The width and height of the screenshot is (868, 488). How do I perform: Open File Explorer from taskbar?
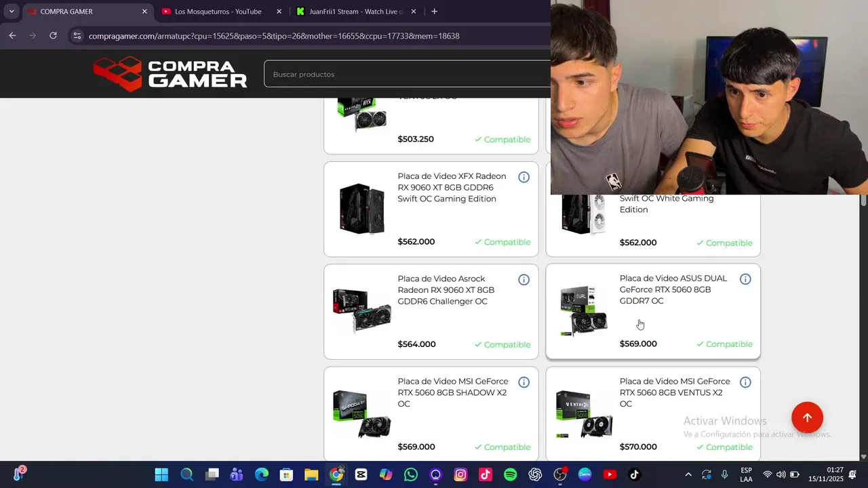click(x=311, y=474)
